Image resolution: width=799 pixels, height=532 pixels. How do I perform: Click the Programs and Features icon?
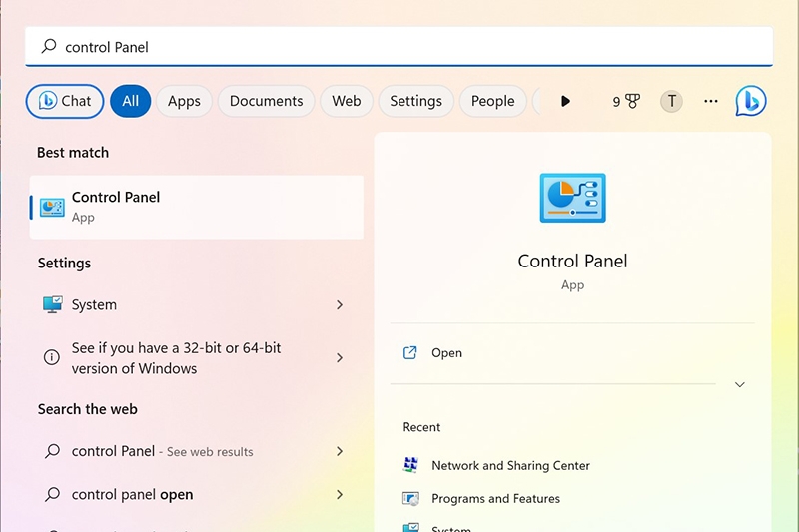pos(410,498)
